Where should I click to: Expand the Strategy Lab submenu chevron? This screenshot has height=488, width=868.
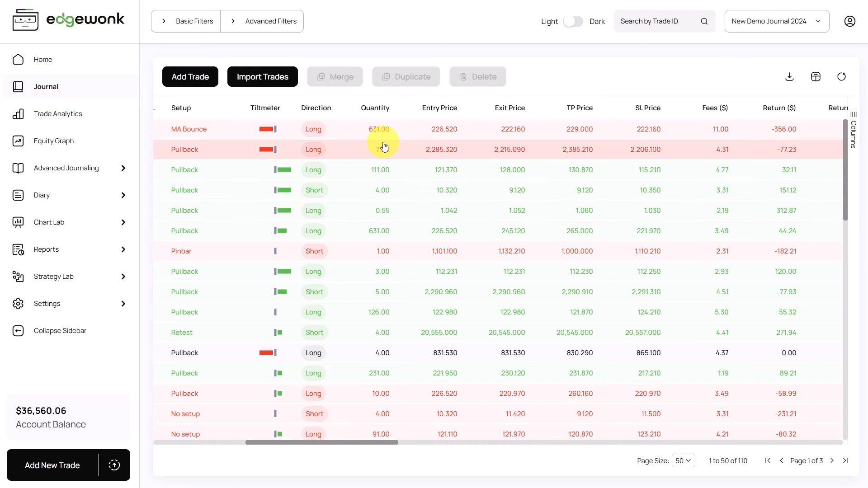123,277
